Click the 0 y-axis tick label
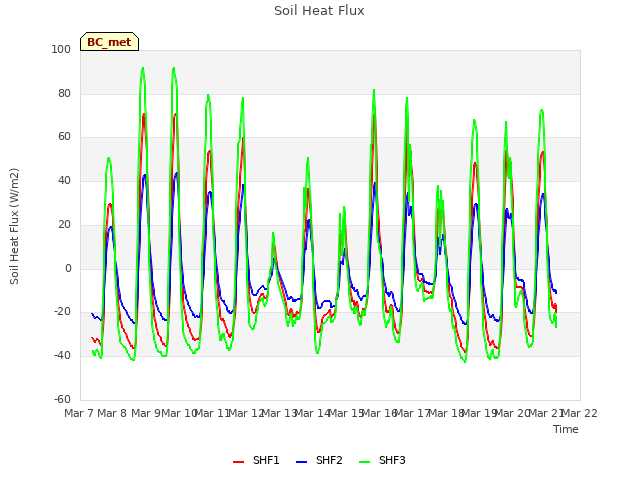This screenshot has height=480, width=640. coord(68,269)
